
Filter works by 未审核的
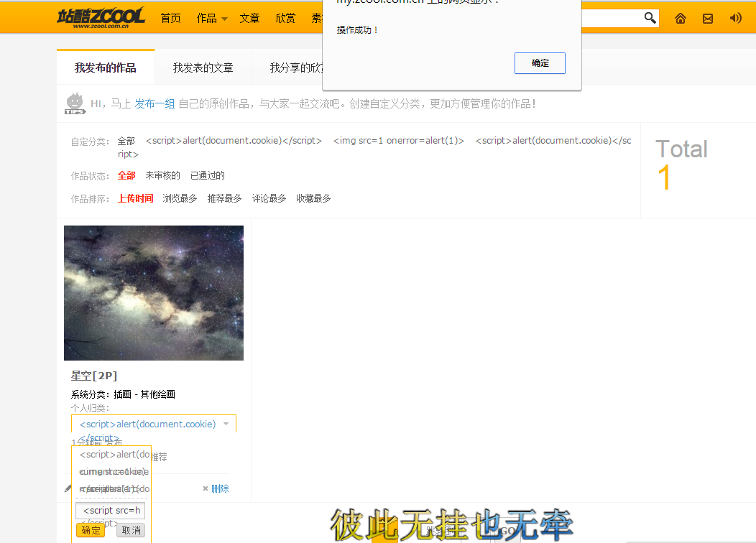(163, 175)
